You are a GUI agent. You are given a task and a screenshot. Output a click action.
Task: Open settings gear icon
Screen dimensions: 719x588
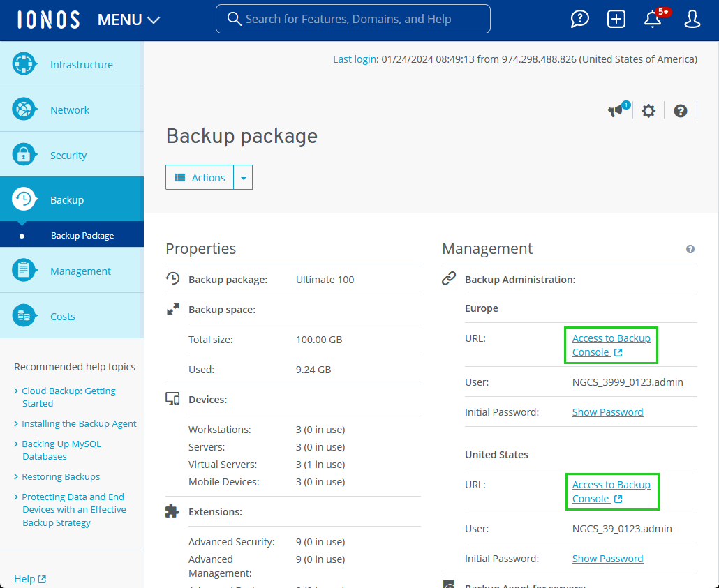pyautogui.click(x=648, y=111)
